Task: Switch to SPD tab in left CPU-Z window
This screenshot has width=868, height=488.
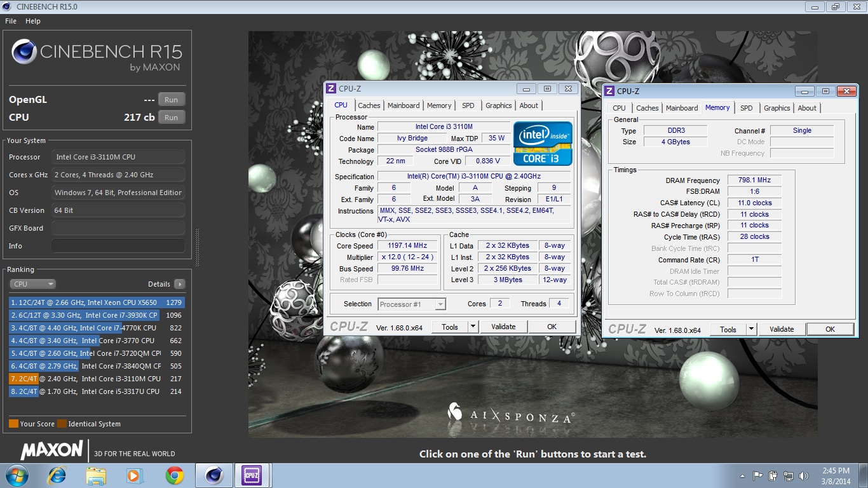Action: point(468,105)
